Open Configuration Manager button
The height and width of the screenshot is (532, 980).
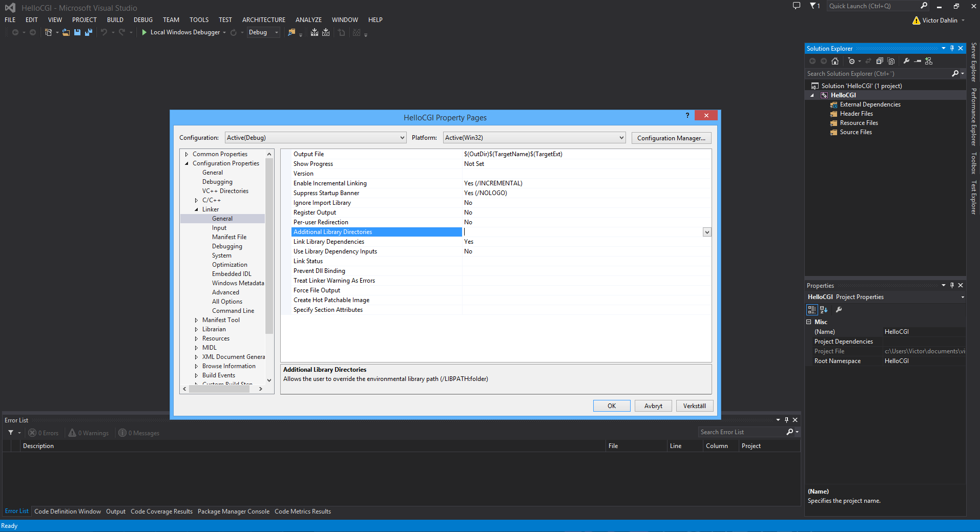(671, 138)
